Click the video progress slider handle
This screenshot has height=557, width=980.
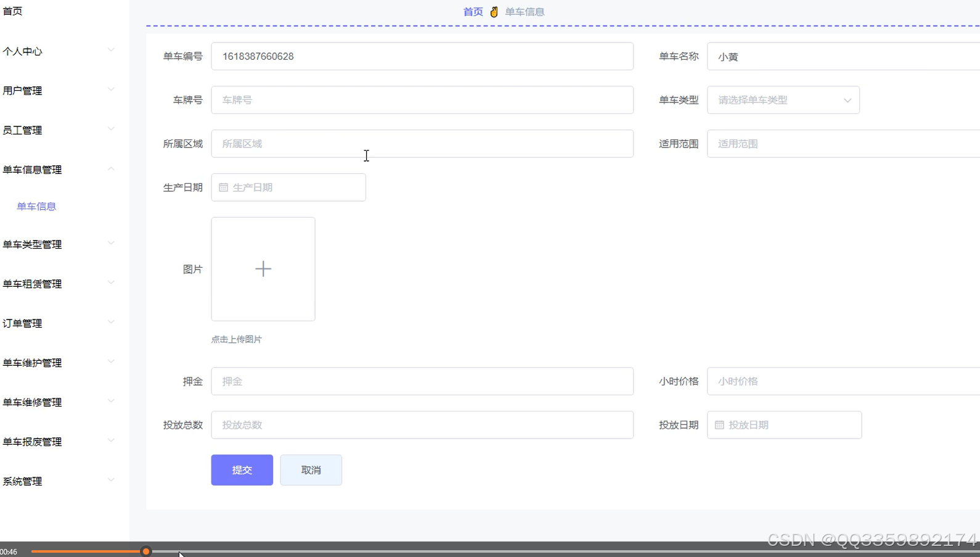(146, 551)
